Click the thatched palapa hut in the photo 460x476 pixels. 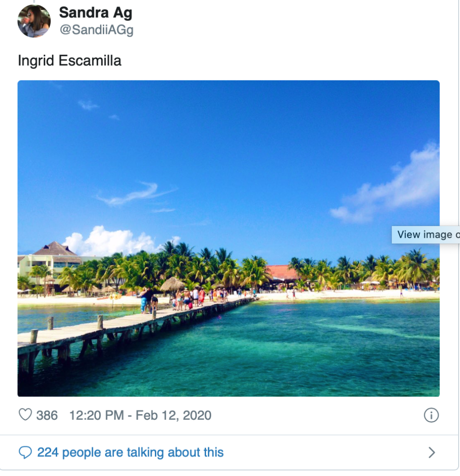(x=172, y=284)
